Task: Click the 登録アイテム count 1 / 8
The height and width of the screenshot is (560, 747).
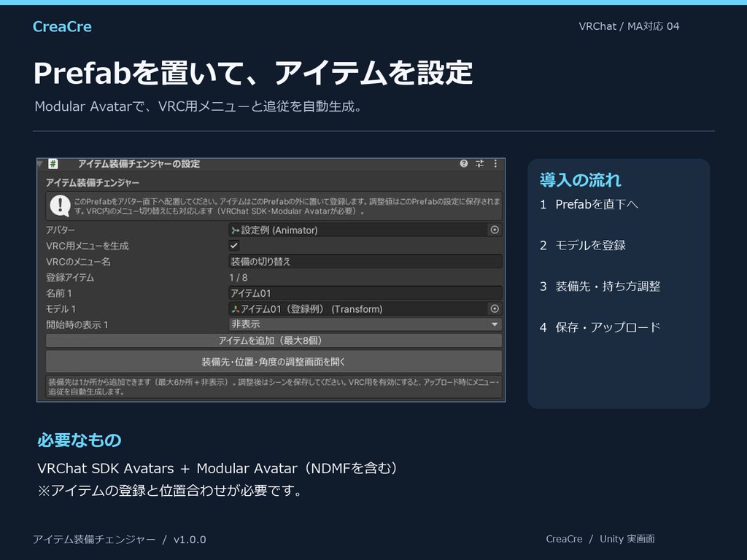Action: click(239, 278)
